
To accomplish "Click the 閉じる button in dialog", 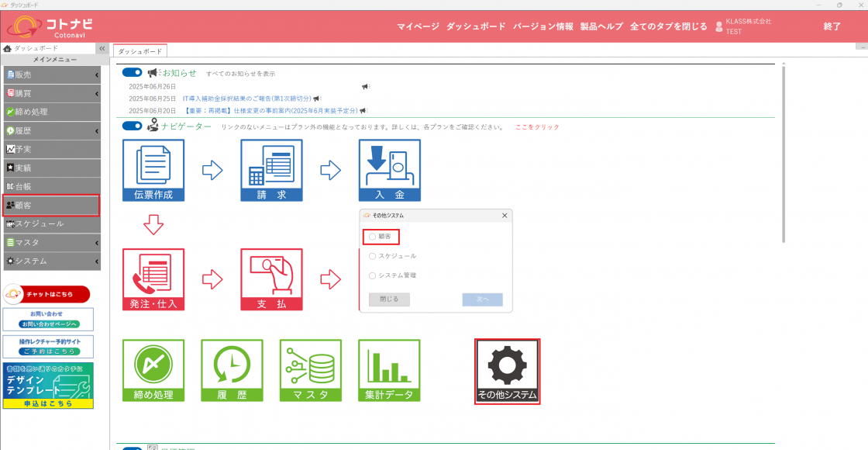I will coord(389,299).
